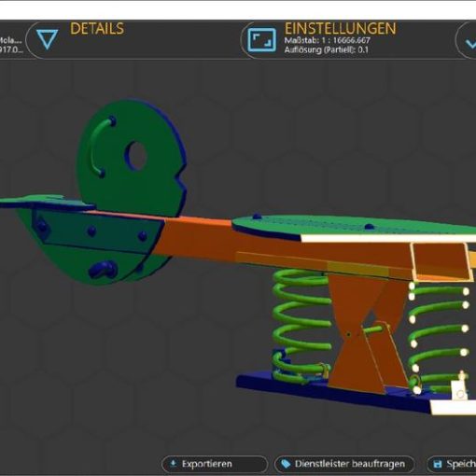Click the Exportieren button

(x=215, y=464)
